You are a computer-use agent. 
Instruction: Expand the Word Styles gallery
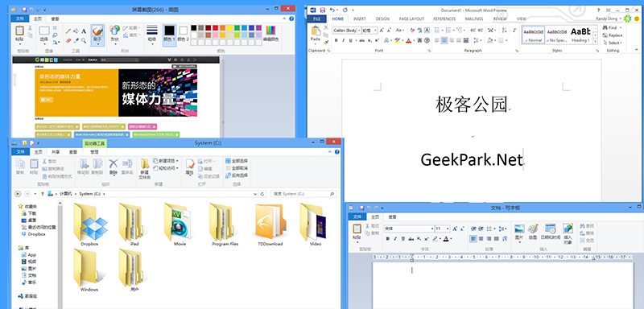click(596, 41)
